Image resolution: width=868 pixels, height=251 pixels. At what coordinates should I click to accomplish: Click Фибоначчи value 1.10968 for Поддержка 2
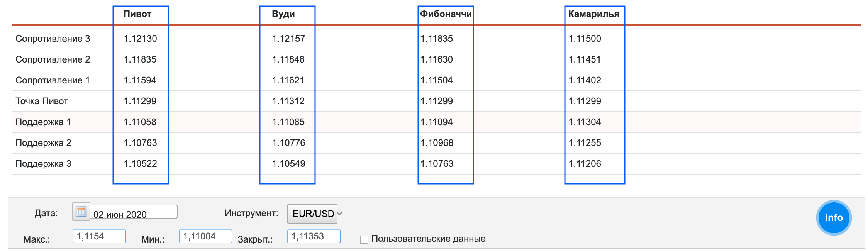[x=437, y=143]
